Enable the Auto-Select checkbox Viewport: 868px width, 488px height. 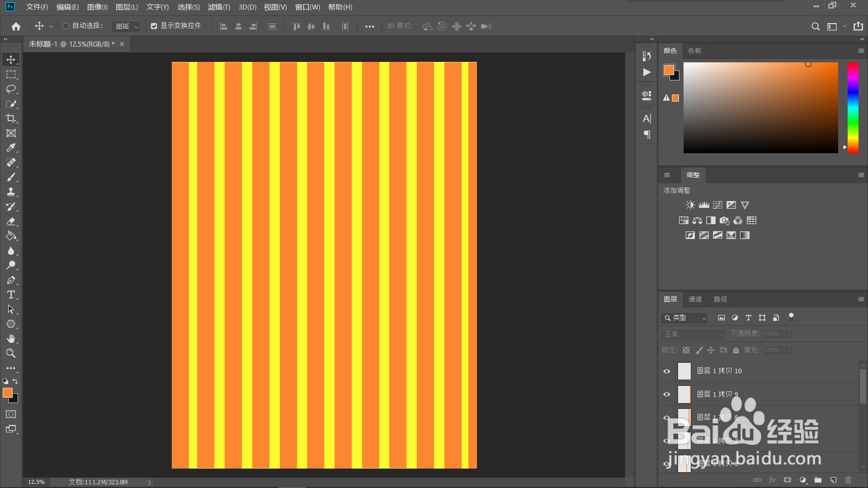point(66,26)
